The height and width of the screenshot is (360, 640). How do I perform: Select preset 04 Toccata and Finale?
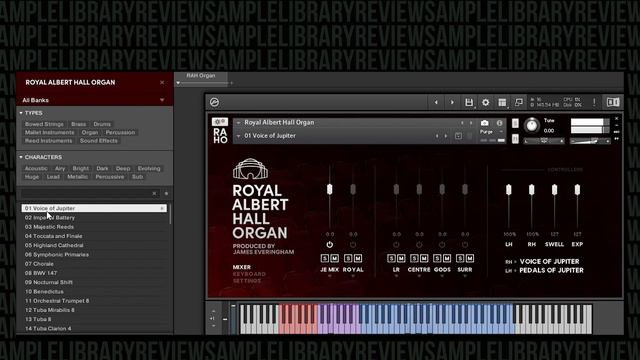coord(94,236)
